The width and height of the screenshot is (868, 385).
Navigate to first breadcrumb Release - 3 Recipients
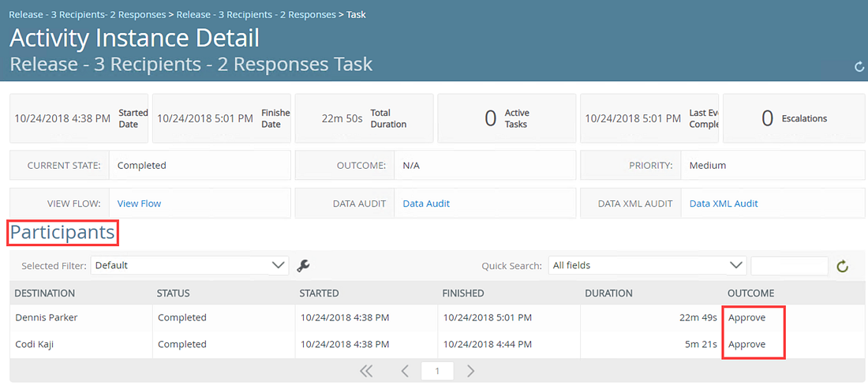tap(88, 14)
